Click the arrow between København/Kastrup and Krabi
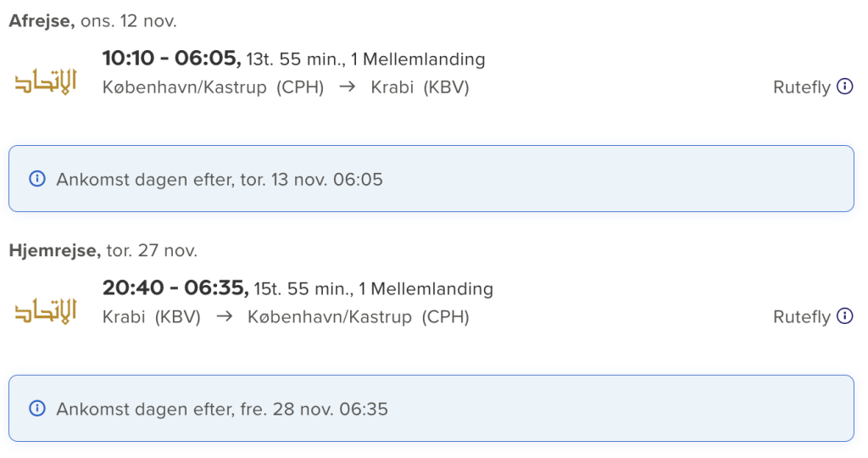The image size is (868, 458). 347,87
